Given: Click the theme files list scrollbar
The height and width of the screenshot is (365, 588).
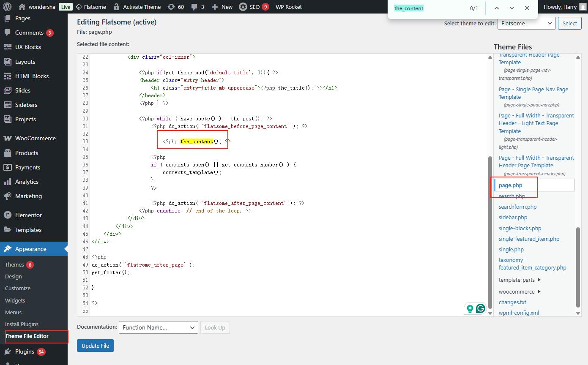Looking at the screenshot, I should [x=578, y=267].
